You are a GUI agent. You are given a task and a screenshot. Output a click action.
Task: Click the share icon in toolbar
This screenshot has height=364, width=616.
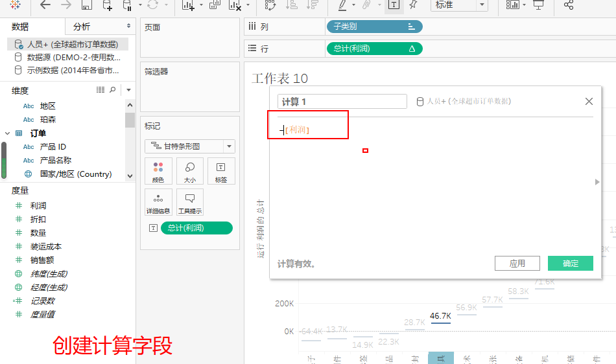569,5
